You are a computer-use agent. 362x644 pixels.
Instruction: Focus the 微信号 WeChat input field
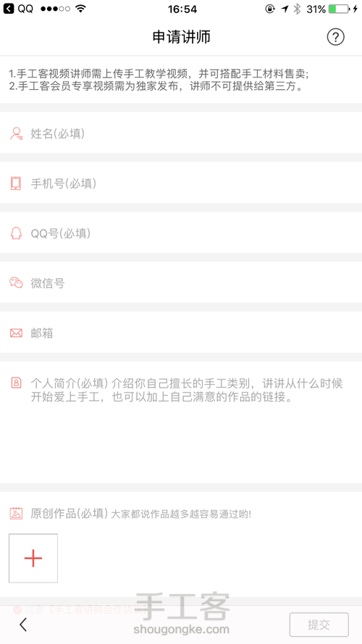pyautogui.click(x=181, y=283)
